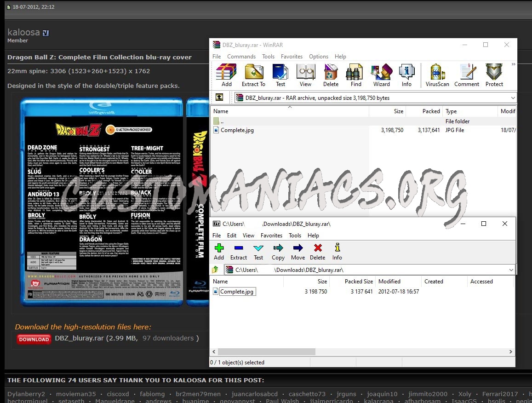Click the right arrow of 7-Zip scrollbar

point(511,352)
